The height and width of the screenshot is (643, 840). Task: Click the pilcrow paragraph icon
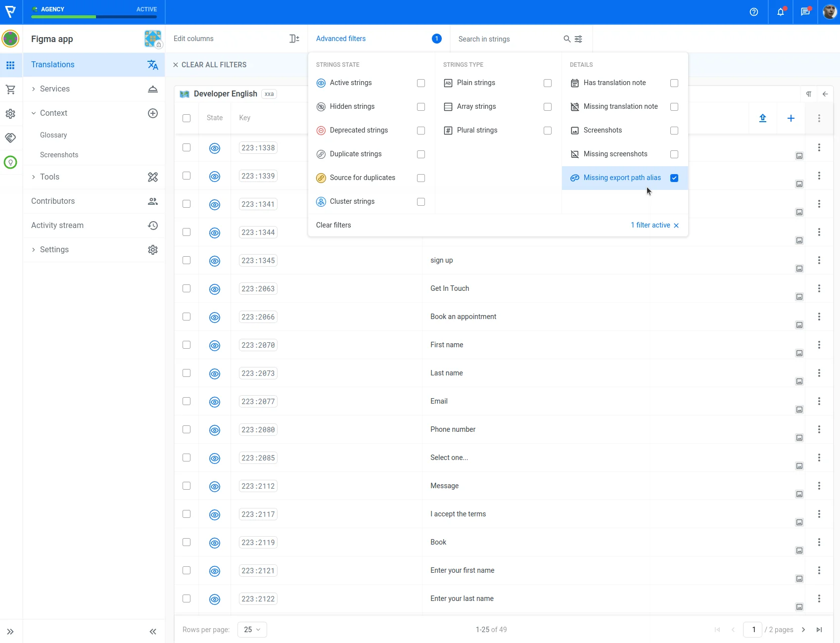[809, 94]
